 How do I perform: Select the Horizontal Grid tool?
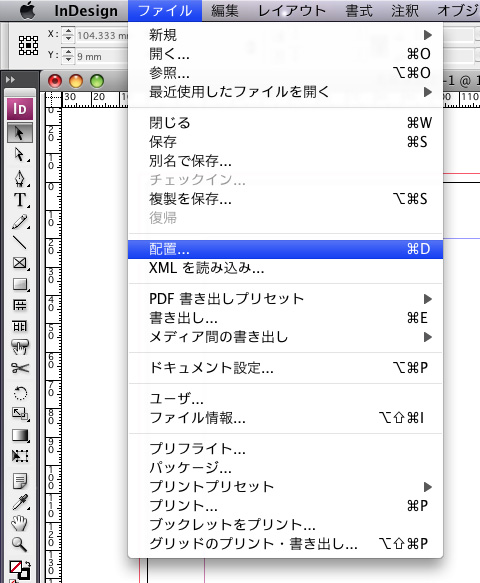(x=20, y=305)
